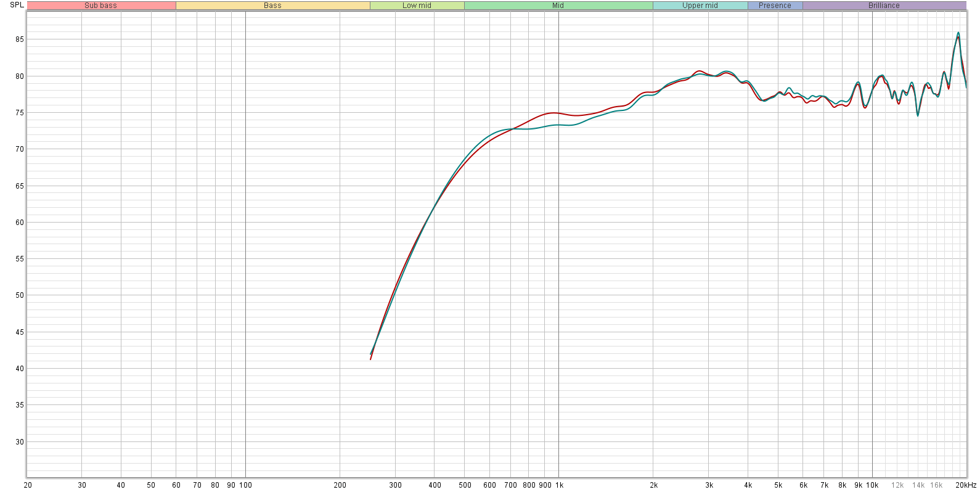This screenshot has width=980, height=492.
Task: Click the 900 label on the frequency axis
Action: click(x=545, y=485)
